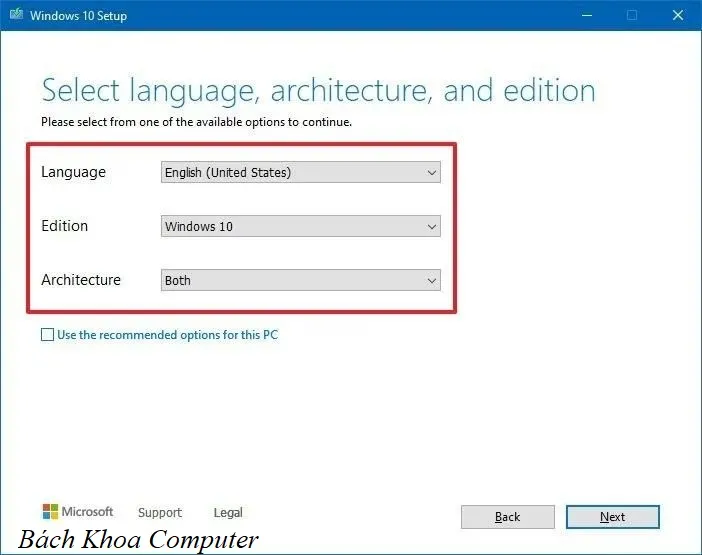702x555 pixels.
Task: Click the chevron arrow on the Architecture combo box
Action: [x=432, y=280]
